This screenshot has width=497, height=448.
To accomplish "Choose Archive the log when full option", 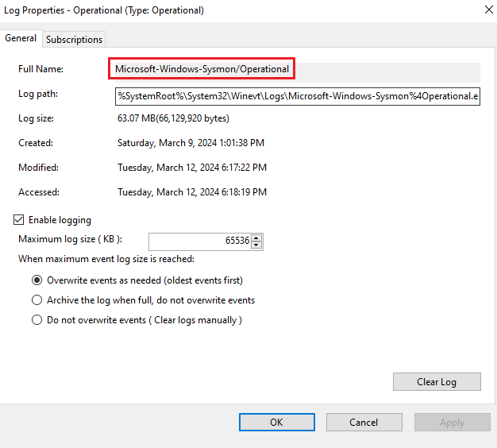I will click(37, 300).
